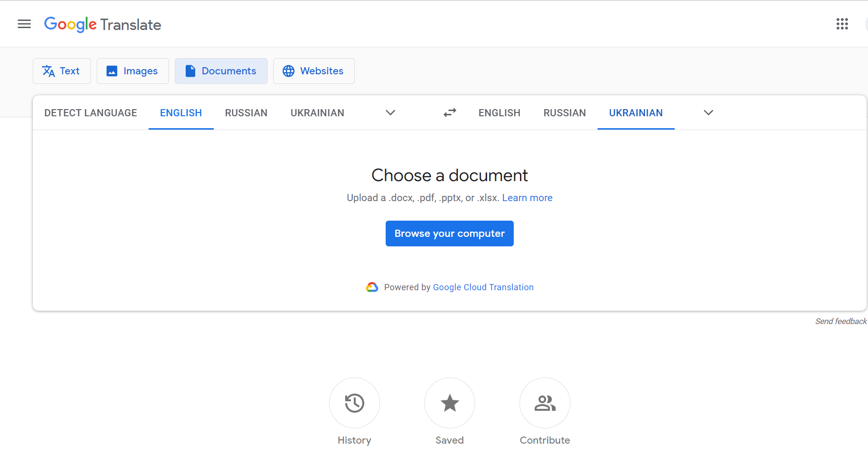The image size is (868, 457).
Task: Swap source and target languages
Action: [x=449, y=112]
